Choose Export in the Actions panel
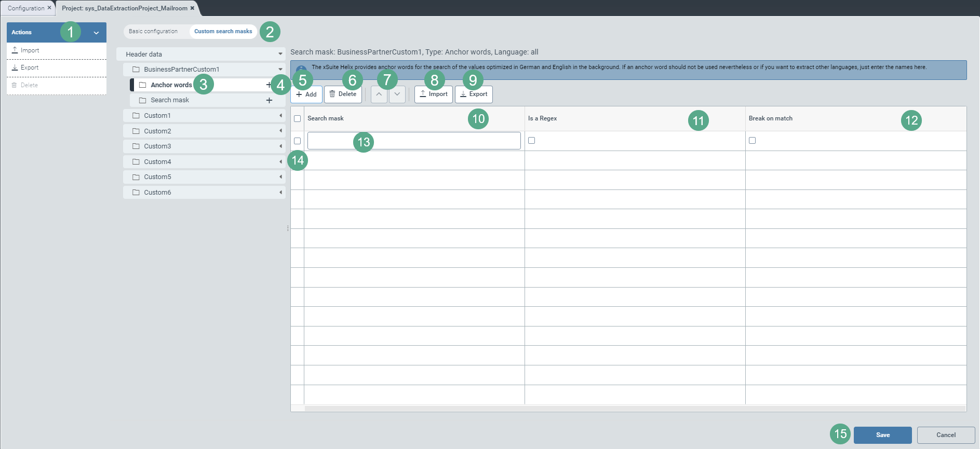 click(57, 67)
